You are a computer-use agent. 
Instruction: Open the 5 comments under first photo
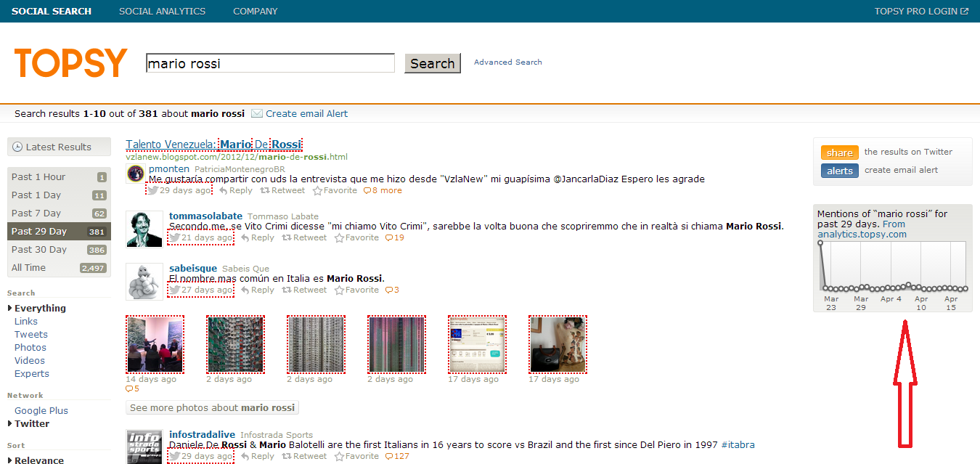point(132,389)
